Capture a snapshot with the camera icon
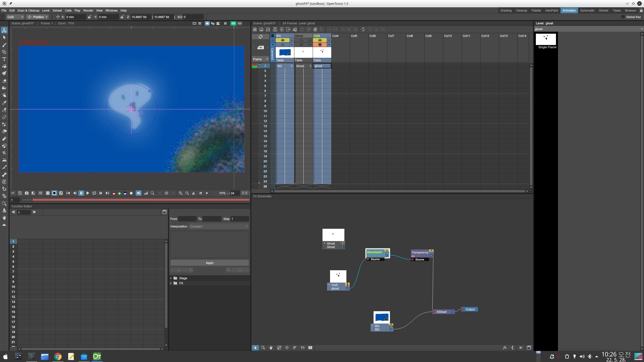644x362 pixels. coord(26,193)
